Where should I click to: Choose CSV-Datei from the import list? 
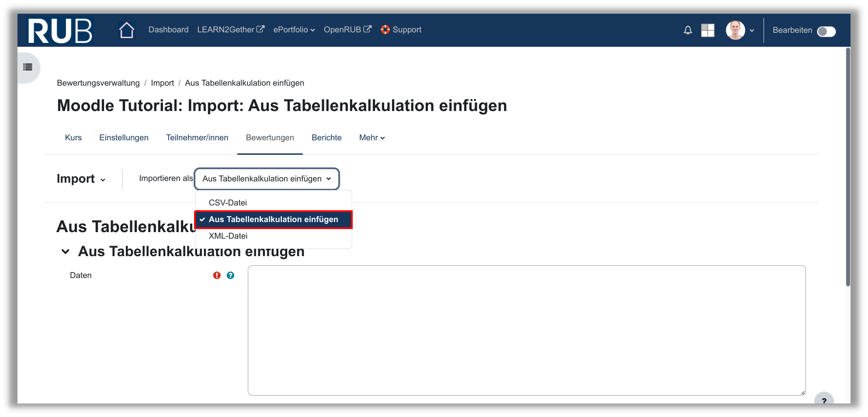[228, 202]
